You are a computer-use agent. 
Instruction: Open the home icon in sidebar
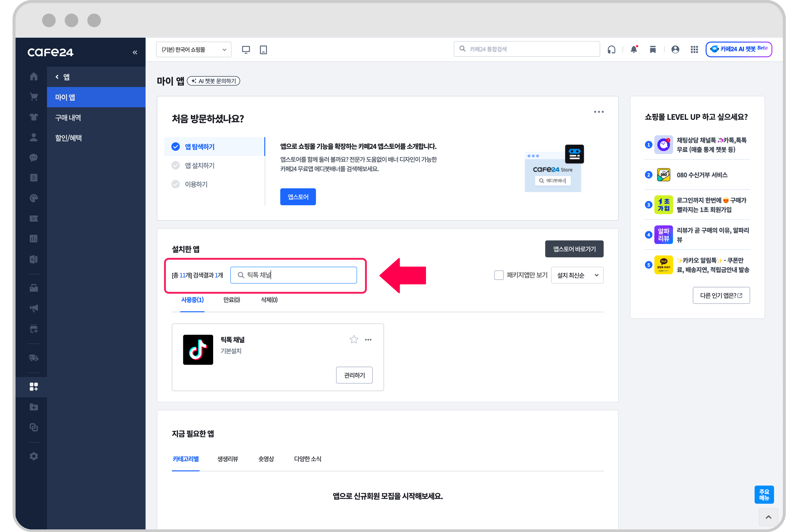pyautogui.click(x=34, y=76)
